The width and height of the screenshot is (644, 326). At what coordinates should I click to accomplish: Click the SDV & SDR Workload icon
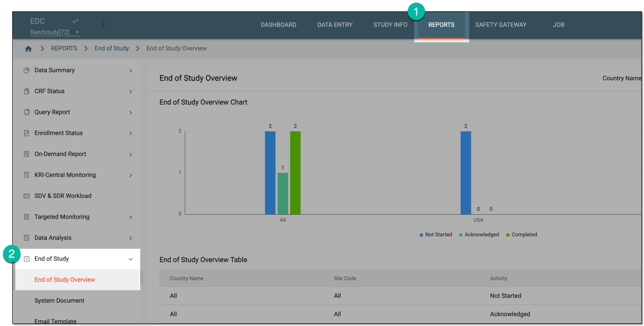[27, 196]
